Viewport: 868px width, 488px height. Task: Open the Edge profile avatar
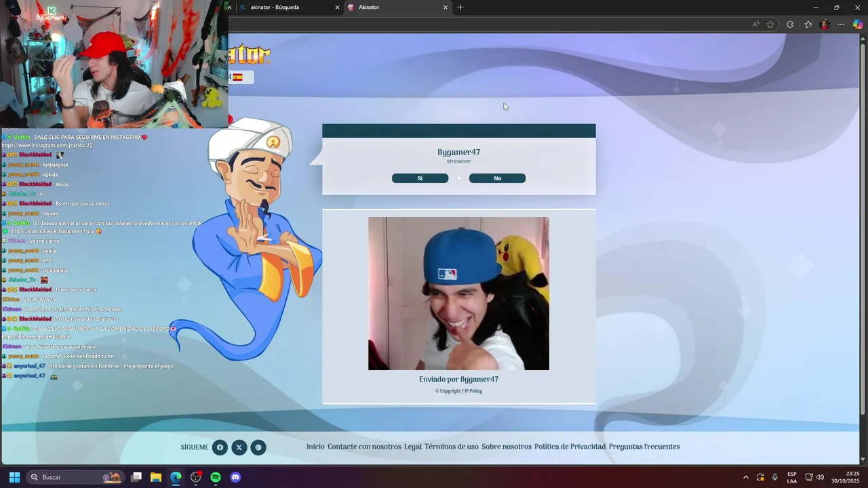click(825, 24)
